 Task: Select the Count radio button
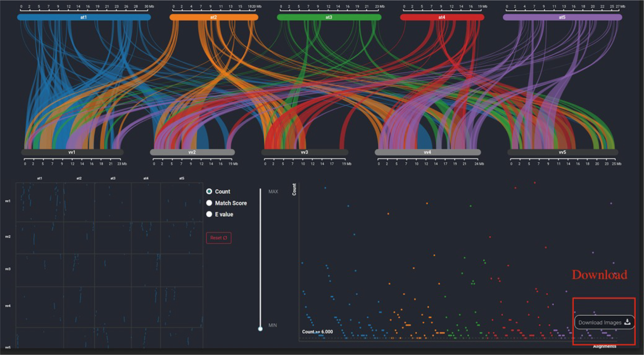pos(209,191)
